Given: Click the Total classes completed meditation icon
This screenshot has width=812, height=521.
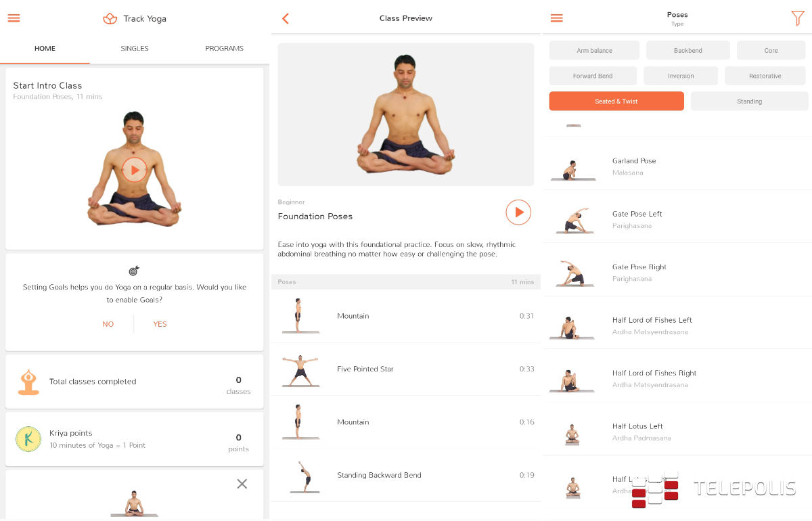Looking at the screenshot, I should point(28,382).
